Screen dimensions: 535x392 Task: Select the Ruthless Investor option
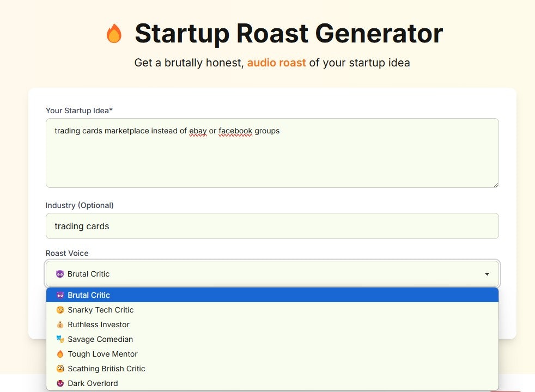tap(272, 324)
